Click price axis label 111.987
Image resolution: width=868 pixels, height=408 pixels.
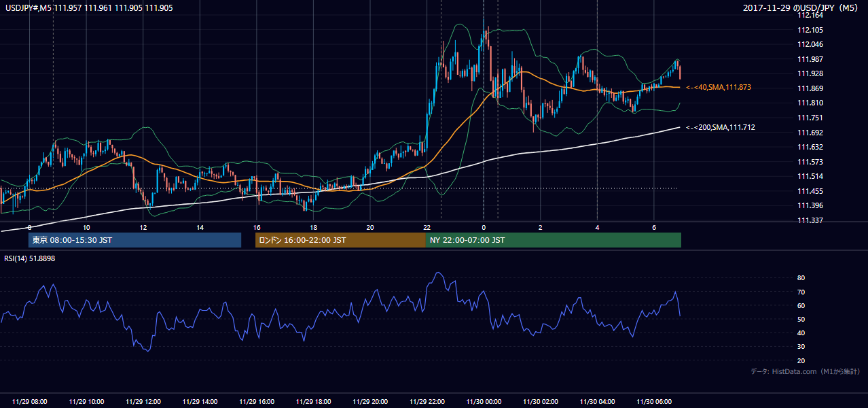[810, 59]
